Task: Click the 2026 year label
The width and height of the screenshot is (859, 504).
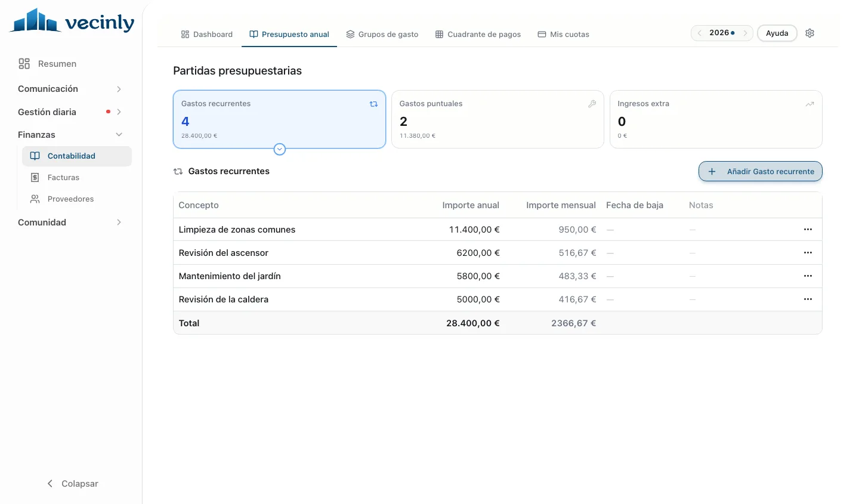Action: click(719, 33)
